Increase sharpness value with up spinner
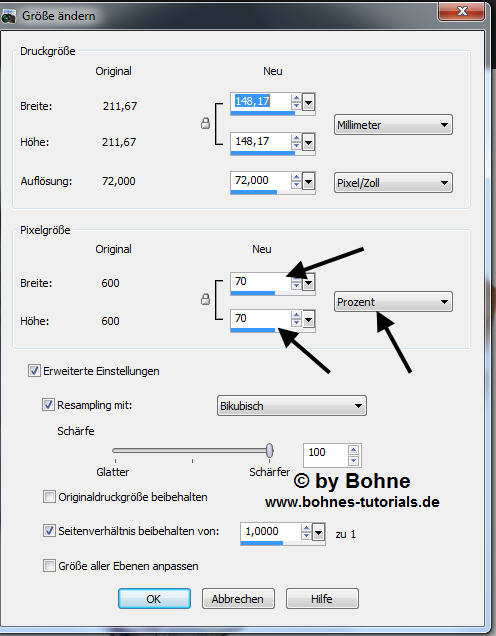Screen dimensions: 496x636 point(354,449)
